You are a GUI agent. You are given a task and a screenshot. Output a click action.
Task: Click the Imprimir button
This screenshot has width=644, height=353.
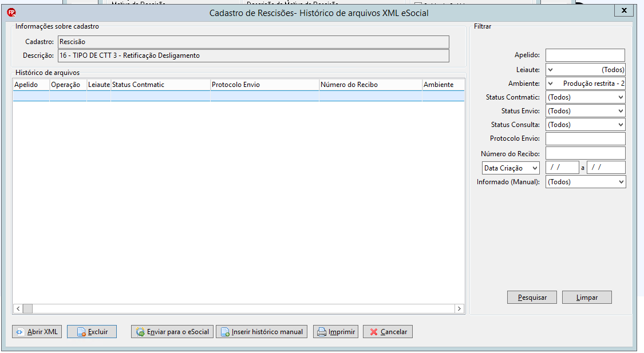click(336, 332)
